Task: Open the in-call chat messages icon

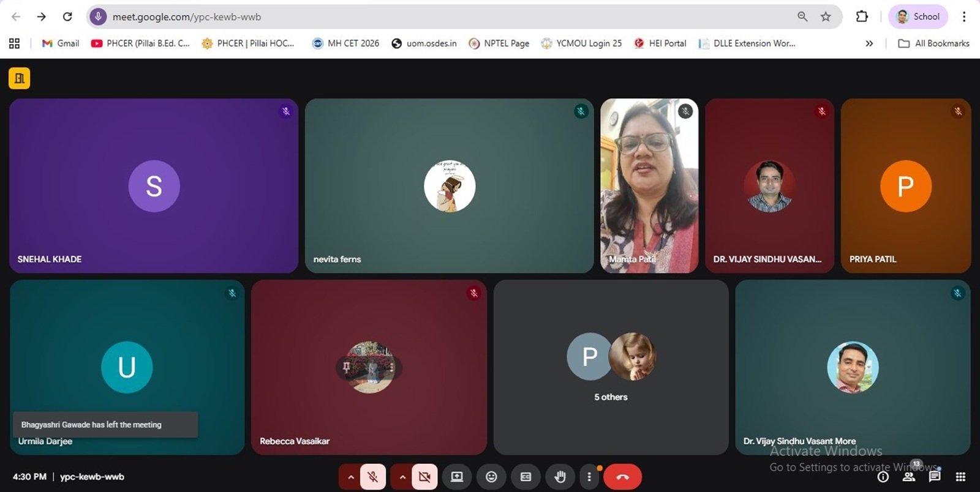Action: click(934, 477)
